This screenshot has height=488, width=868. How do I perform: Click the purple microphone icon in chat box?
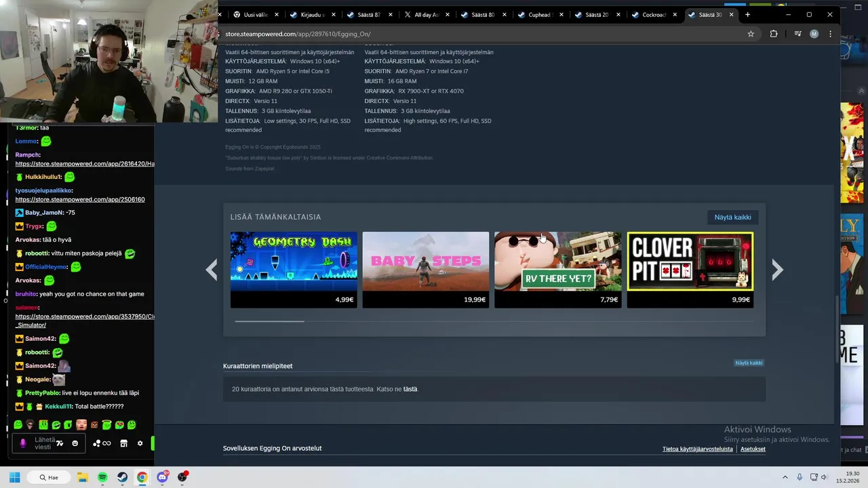22,443
